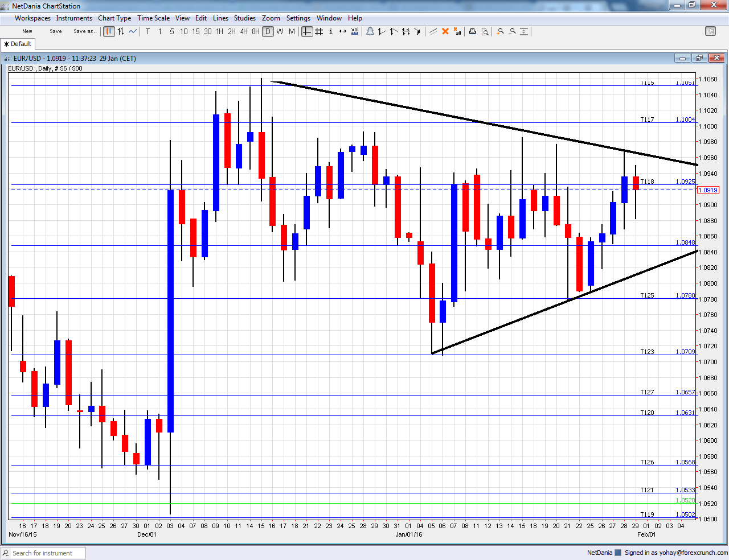
Task: Click the T118 level value 1.0925
Action: [685, 182]
